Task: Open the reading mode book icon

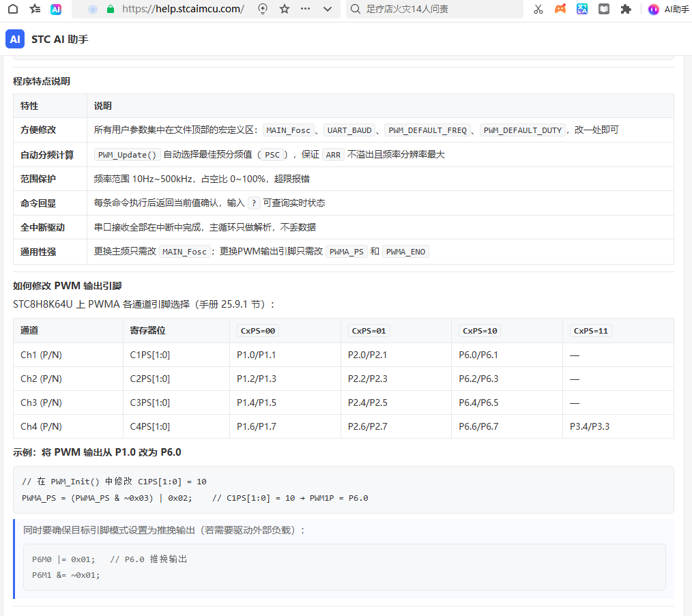Action: coord(604,9)
